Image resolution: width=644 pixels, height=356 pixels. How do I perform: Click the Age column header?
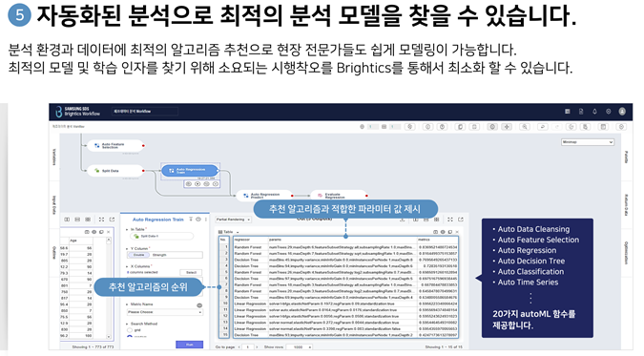80,241
